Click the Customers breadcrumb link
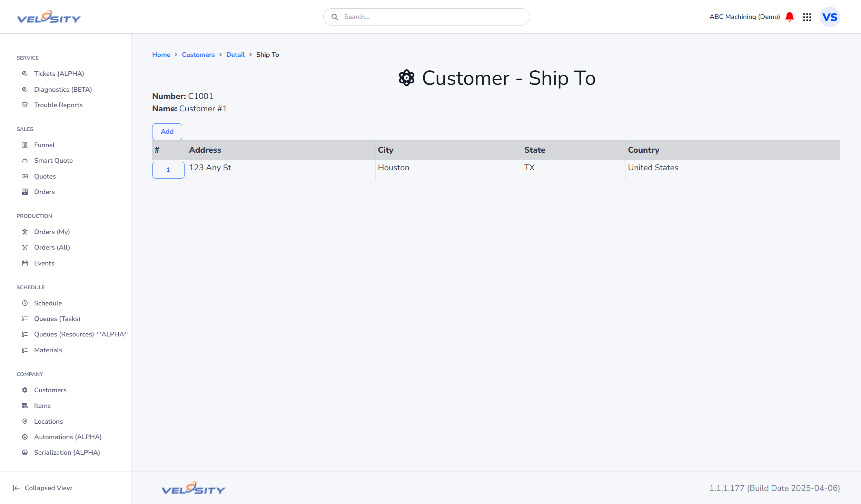The image size is (861, 504). (x=198, y=54)
